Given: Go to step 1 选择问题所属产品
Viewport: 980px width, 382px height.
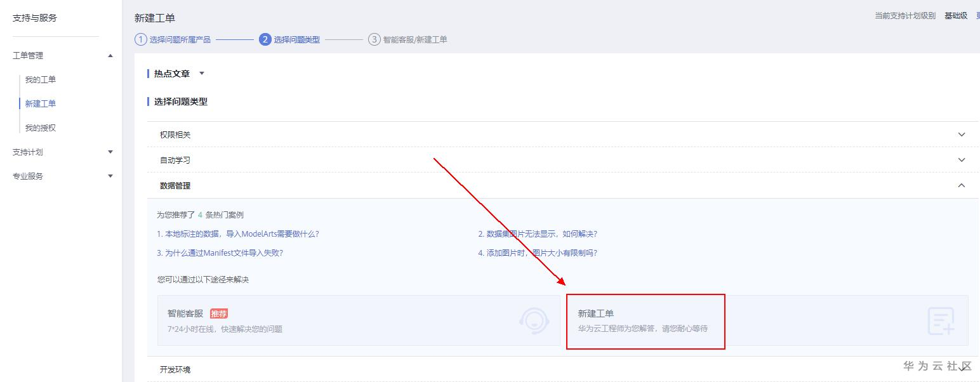Looking at the screenshot, I should click(173, 39).
